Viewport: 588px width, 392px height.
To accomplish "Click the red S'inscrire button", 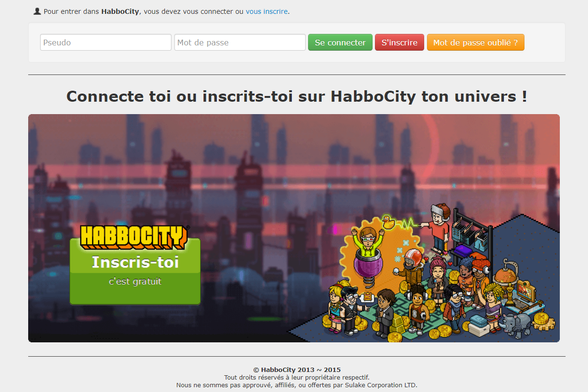I will click(x=399, y=42).
